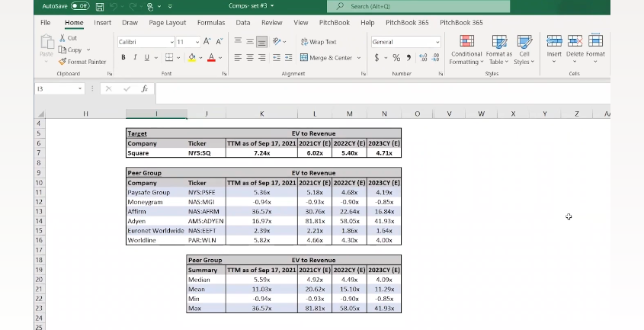Screen dimensions: 644x330
Task: Click the Insert Function fx icon
Action: 145,88
